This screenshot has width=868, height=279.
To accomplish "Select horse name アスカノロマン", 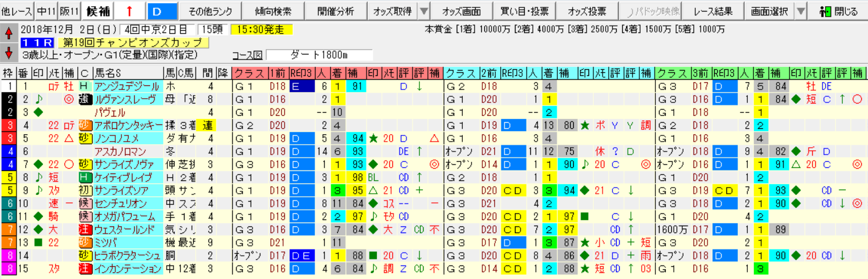I will pyautogui.click(x=127, y=151).
